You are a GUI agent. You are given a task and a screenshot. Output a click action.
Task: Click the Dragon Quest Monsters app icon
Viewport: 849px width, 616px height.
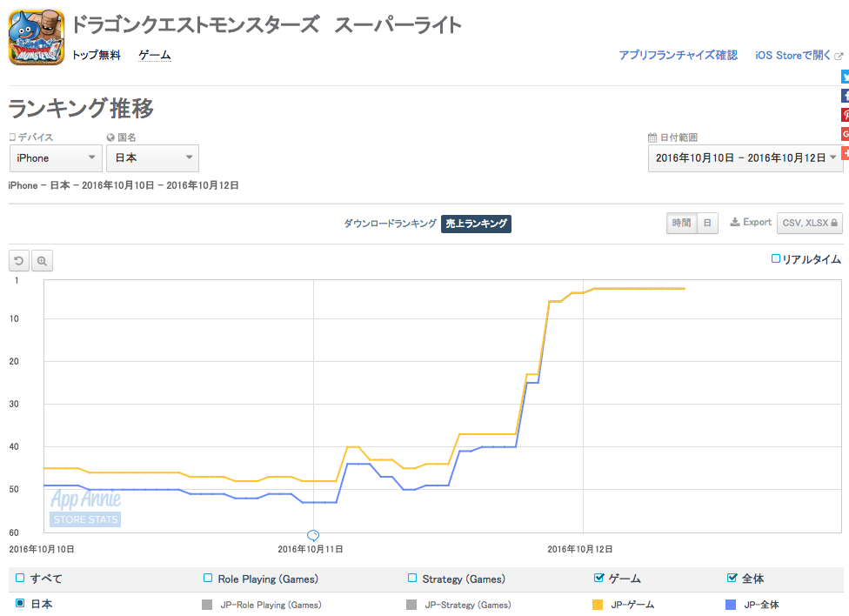pyautogui.click(x=37, y=37)
